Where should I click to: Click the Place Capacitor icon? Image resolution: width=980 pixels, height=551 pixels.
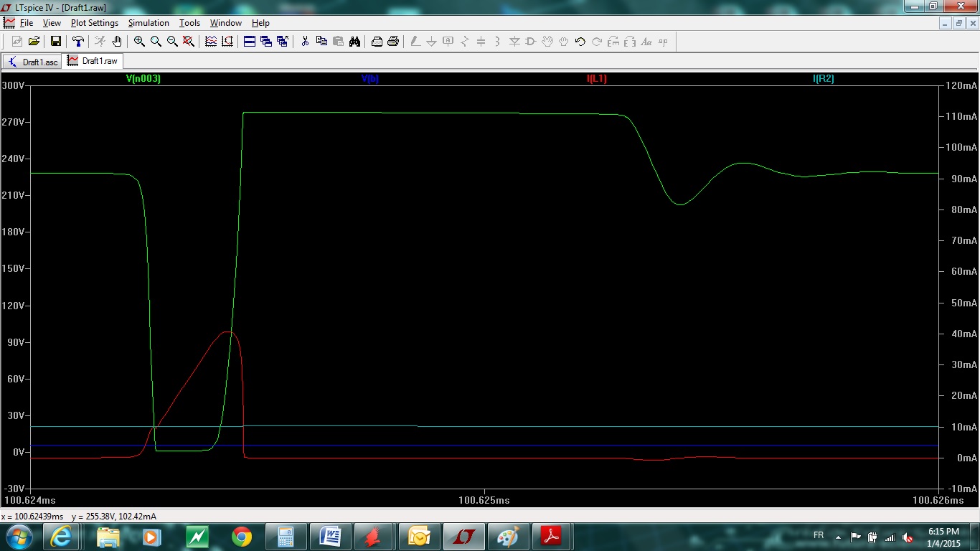pyautogui.click(x=481, y=42)
